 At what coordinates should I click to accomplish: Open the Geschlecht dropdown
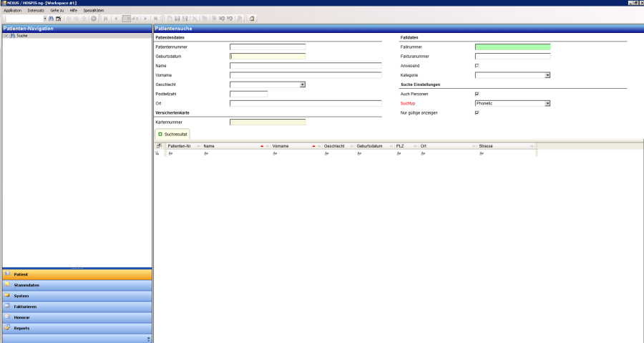pos(302,84)
